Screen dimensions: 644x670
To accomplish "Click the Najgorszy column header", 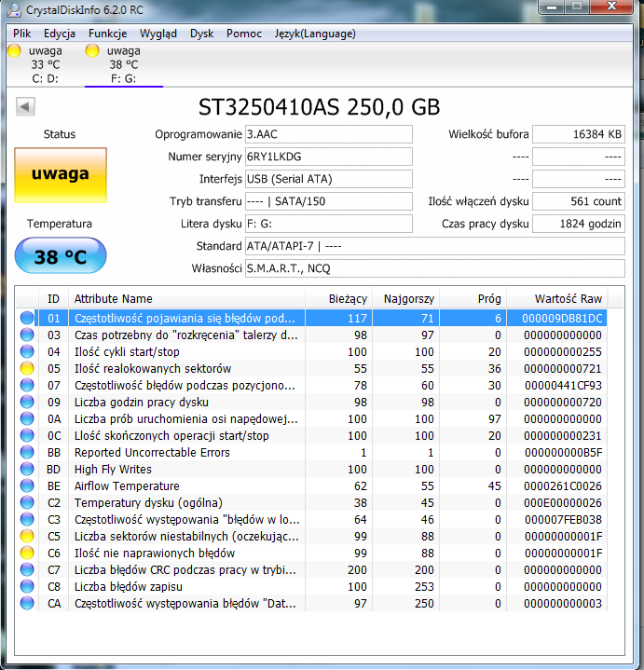I will click(406, 299).
